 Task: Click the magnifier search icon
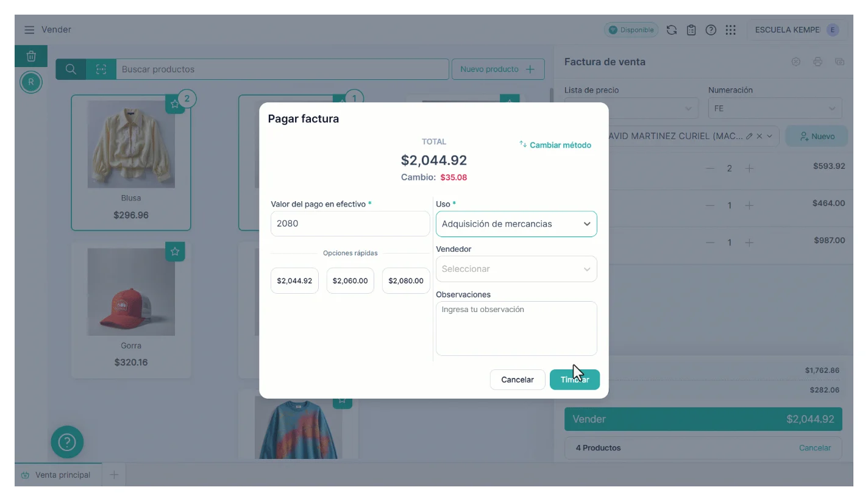click(x=71, y=69)
